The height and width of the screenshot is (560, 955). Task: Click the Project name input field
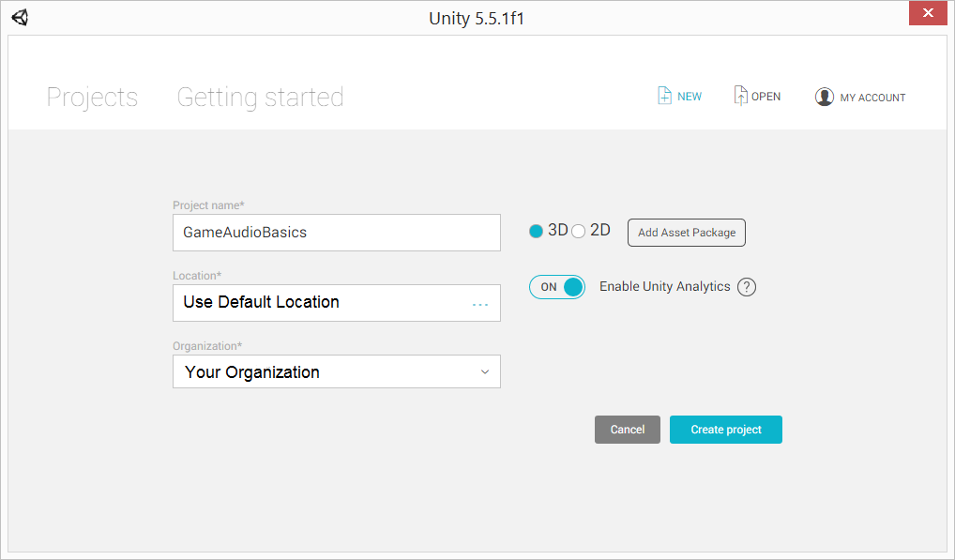point(336,233)
